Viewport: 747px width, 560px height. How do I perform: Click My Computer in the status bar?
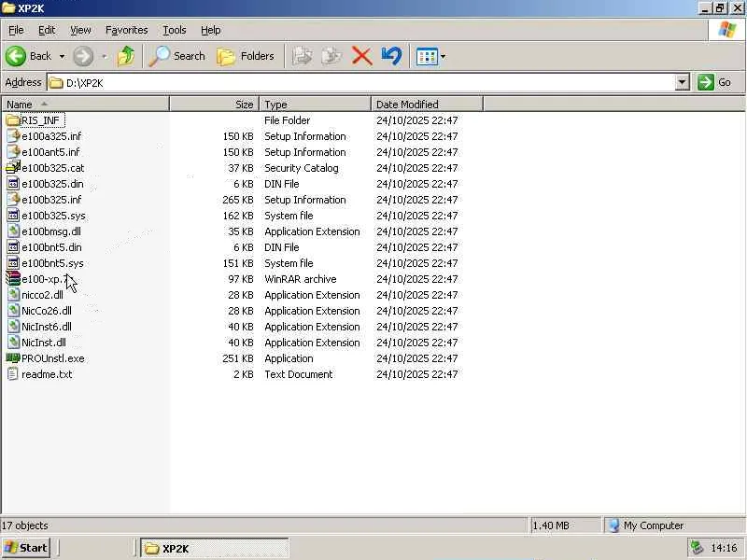pos(646,525)
